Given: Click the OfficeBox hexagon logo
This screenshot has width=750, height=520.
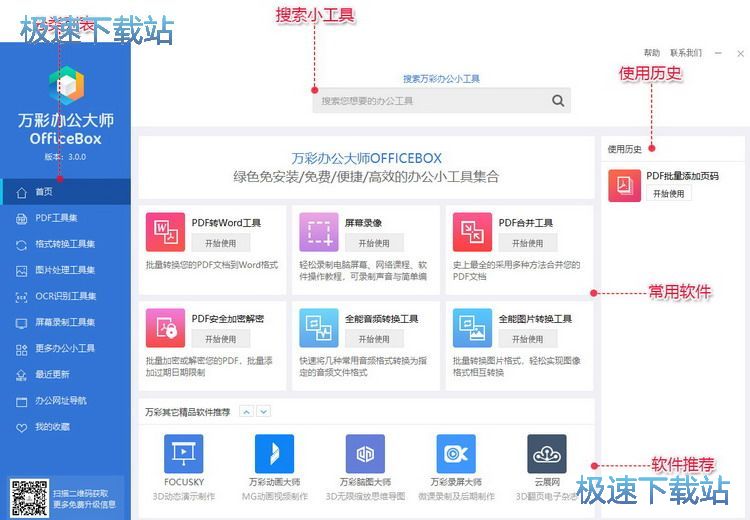Looking at the screenshot, I should coord(66,86).
